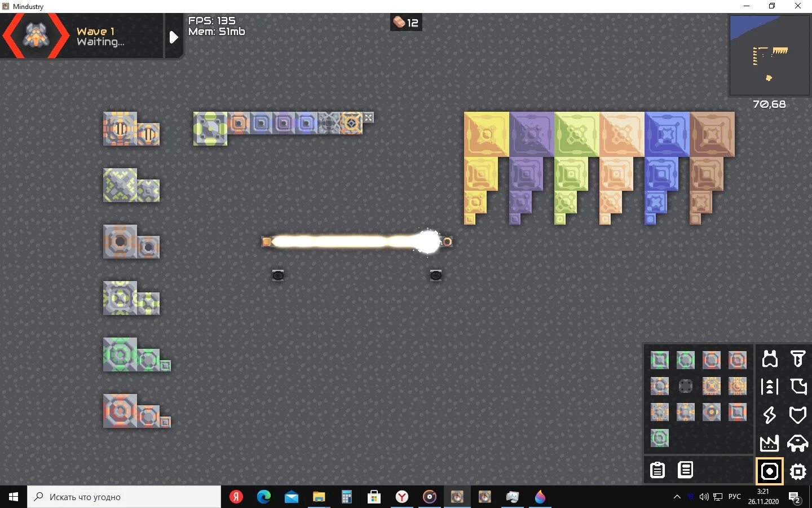Select the large orange striped-core building on left
This screenshot has width=812, height=508.
pos(120,129)
